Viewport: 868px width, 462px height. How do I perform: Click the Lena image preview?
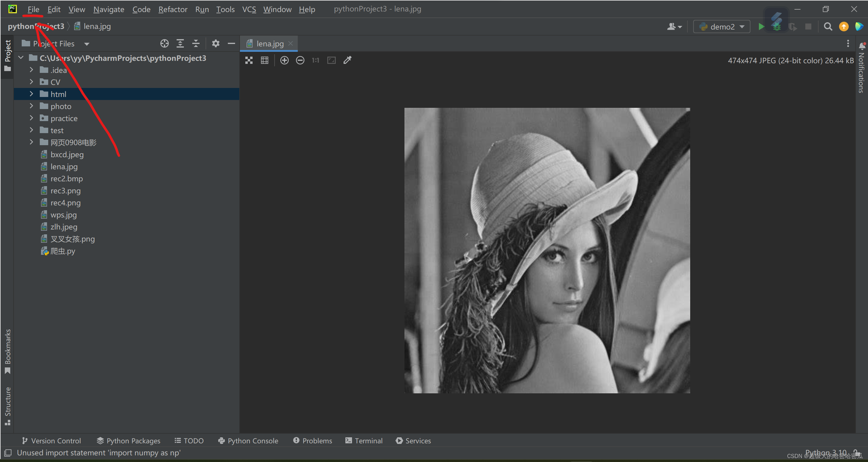click(x=547, y=251)
